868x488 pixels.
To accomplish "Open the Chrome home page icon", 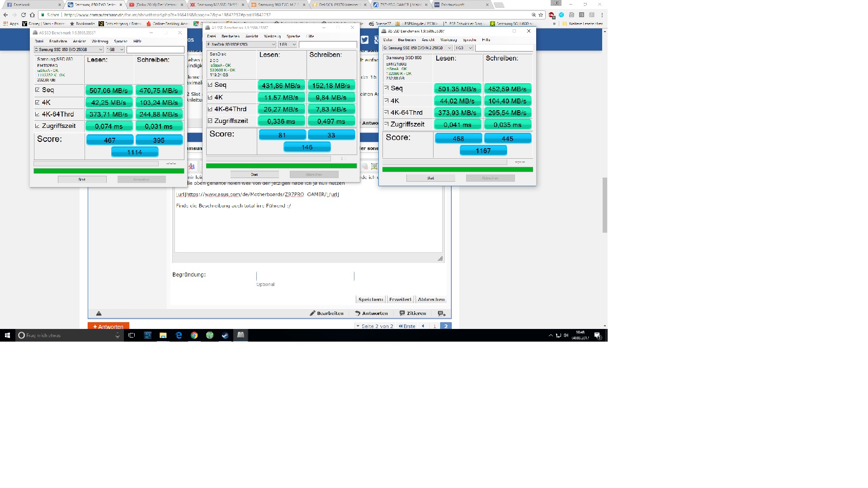I will (32, 15).
